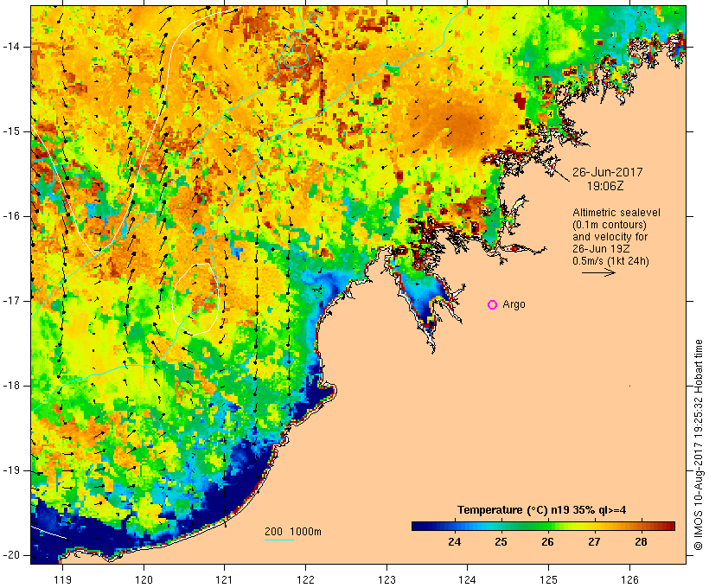This screenshot has width=709, height=588.
Task: Click the closed white sea-level contour loop
Action: pyautogui.click(x=195, y=298)
